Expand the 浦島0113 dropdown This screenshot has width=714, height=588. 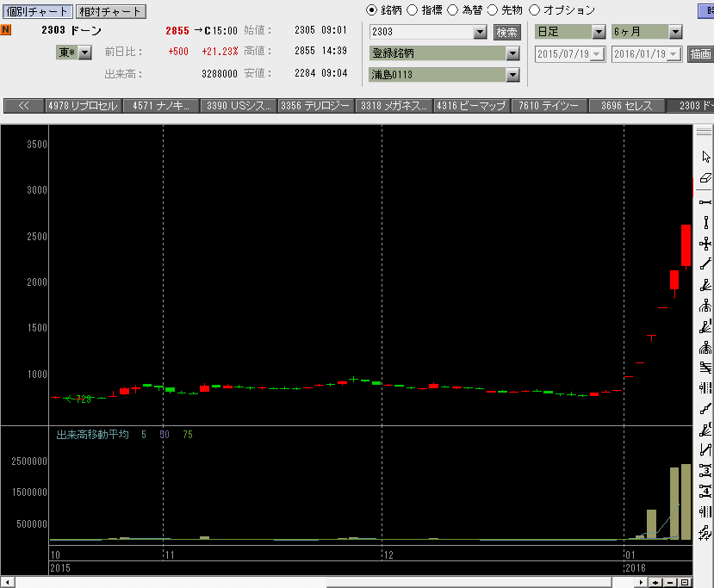pyautogui.click(x=512, y=75)
